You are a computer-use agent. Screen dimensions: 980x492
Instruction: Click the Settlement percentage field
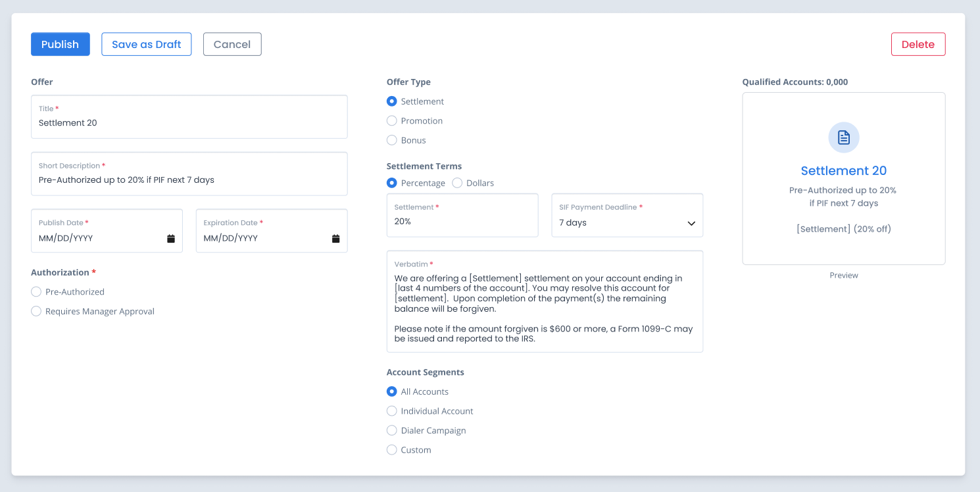tap(462, 222)
